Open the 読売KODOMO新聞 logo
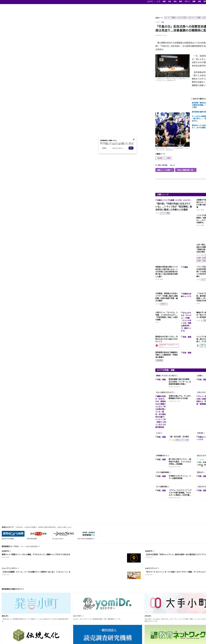206x644 pixels. coord(13,534)
